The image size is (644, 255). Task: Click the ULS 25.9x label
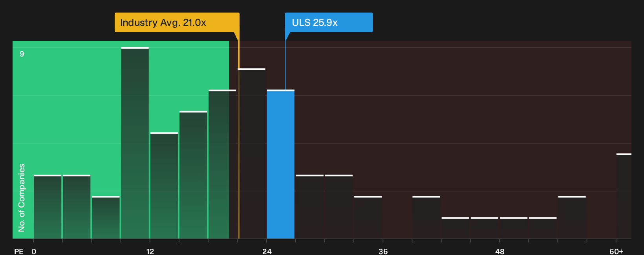329,22
